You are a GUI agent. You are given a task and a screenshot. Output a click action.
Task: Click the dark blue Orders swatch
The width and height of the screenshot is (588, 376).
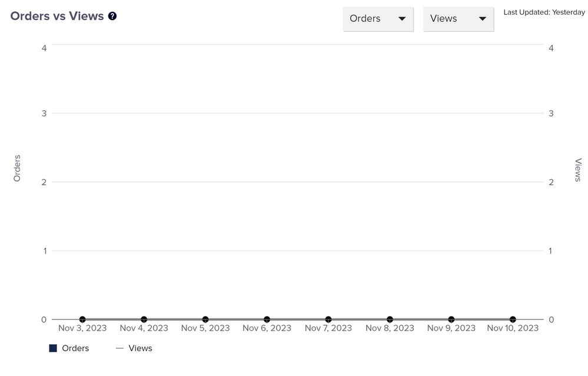click(53, 348)
